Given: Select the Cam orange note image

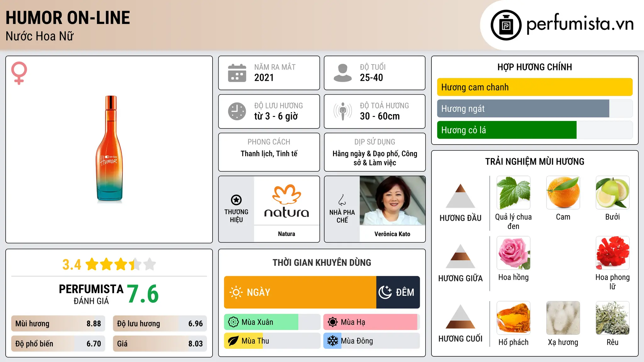Looking at the screenshot, I should (563, 193).
